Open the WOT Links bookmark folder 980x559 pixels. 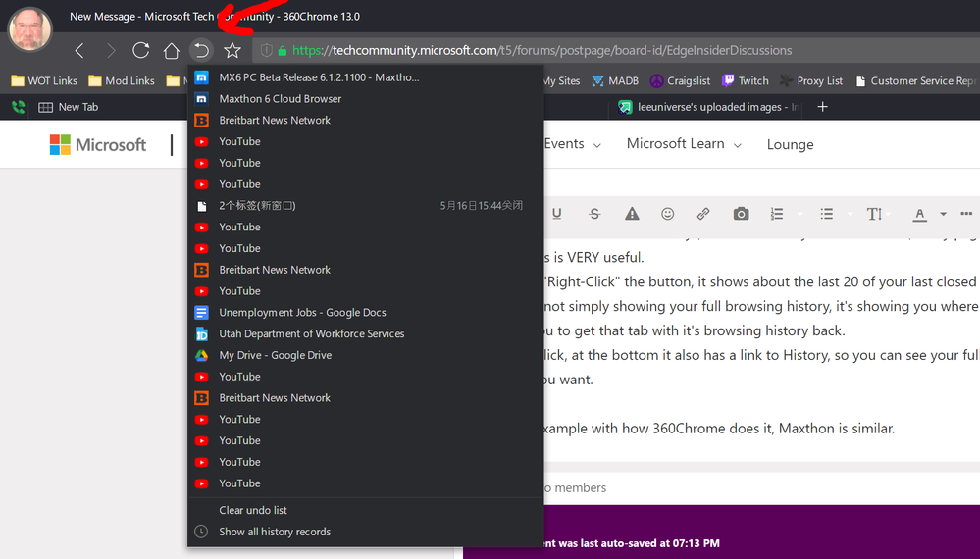click(44, 80)
